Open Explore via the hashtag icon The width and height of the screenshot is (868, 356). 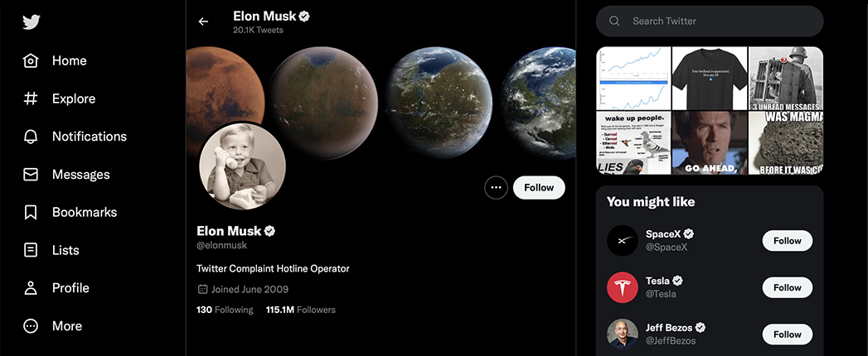[31, 99]
